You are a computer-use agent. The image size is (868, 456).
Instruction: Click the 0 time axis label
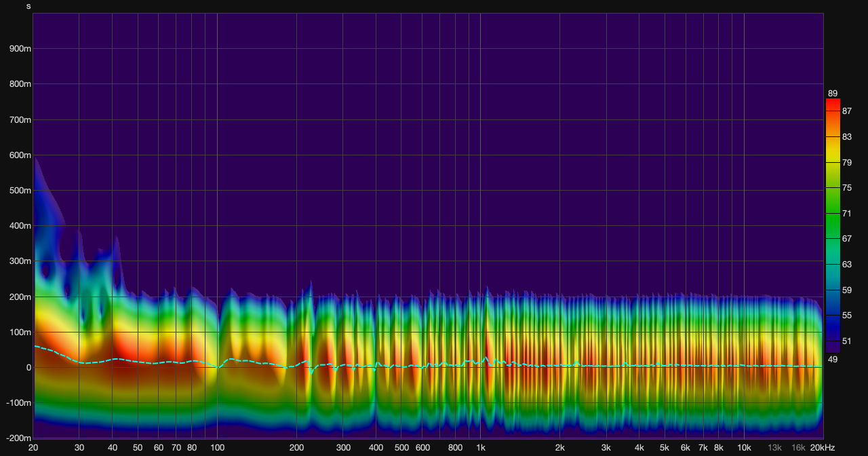coord(28,368)
